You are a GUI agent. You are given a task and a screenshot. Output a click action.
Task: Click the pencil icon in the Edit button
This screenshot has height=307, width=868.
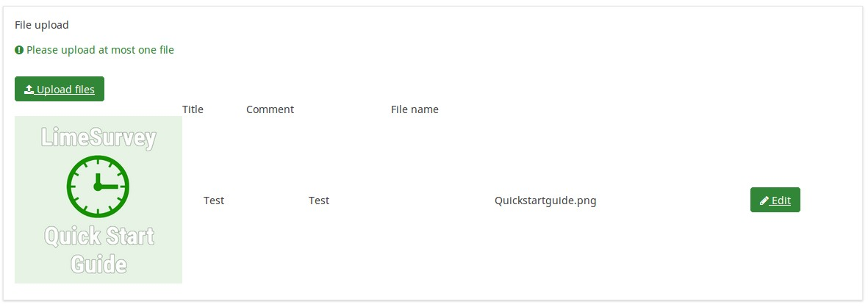pyautogui.click(x=764, y=201)
